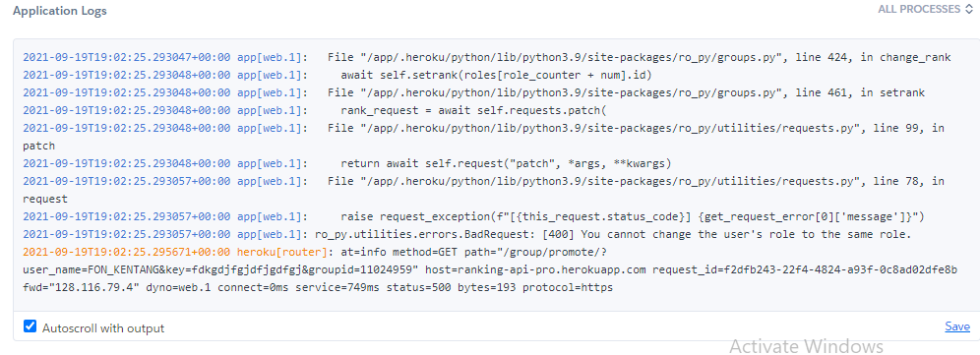Select the groups.py line 461 entry
The height and width of the screenshot is (355, 980).
(473, 93)
